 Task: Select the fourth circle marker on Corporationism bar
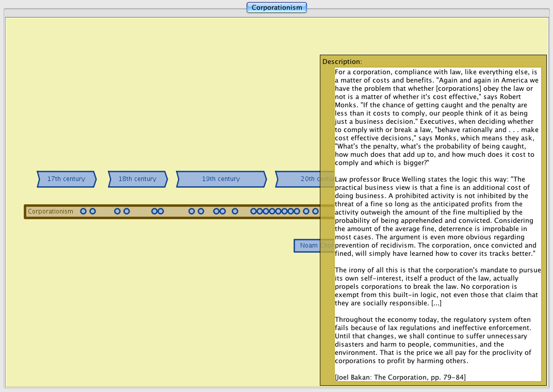(x=127, y=211)
